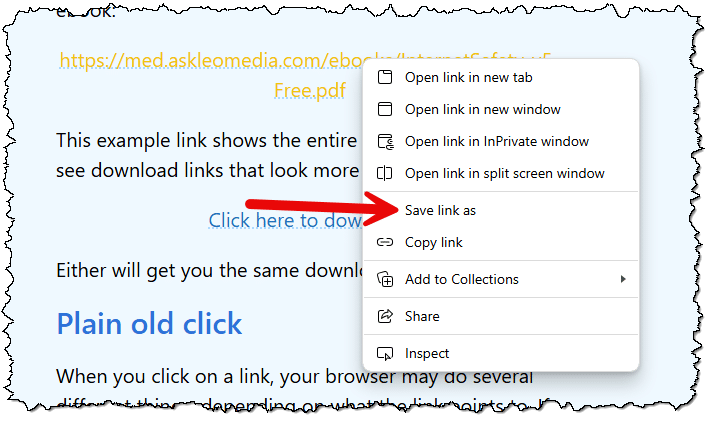Select Copy link menu entry

[501, 242]
